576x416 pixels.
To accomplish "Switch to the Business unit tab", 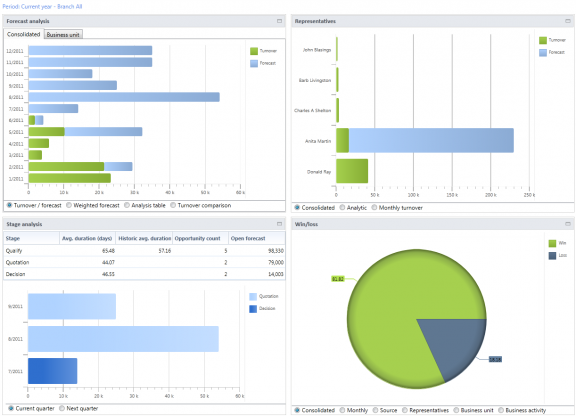I will click(63, 35).
